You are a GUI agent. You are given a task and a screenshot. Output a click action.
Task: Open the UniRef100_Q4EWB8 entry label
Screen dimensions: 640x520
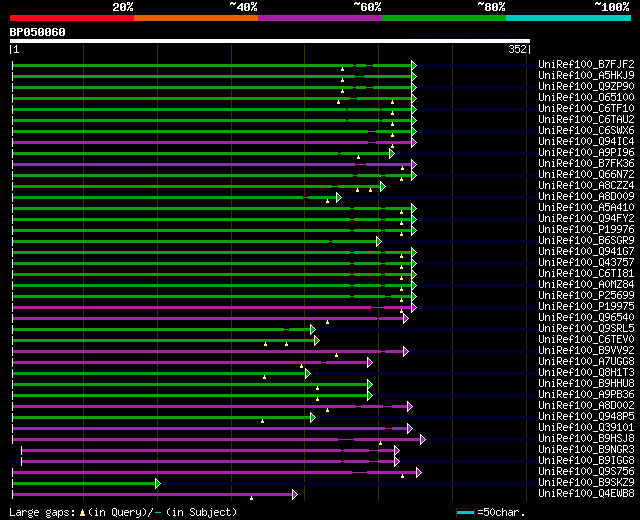586,494
